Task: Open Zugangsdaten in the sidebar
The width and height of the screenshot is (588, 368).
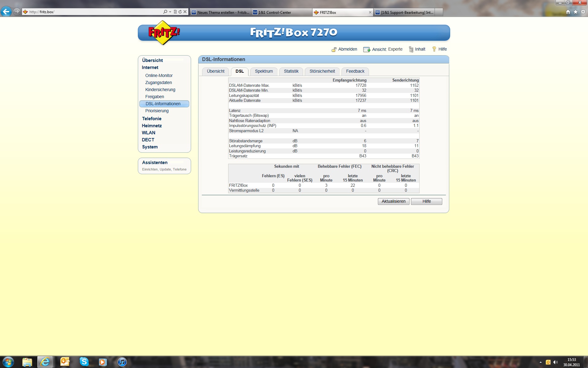Action: pos(159,82)
